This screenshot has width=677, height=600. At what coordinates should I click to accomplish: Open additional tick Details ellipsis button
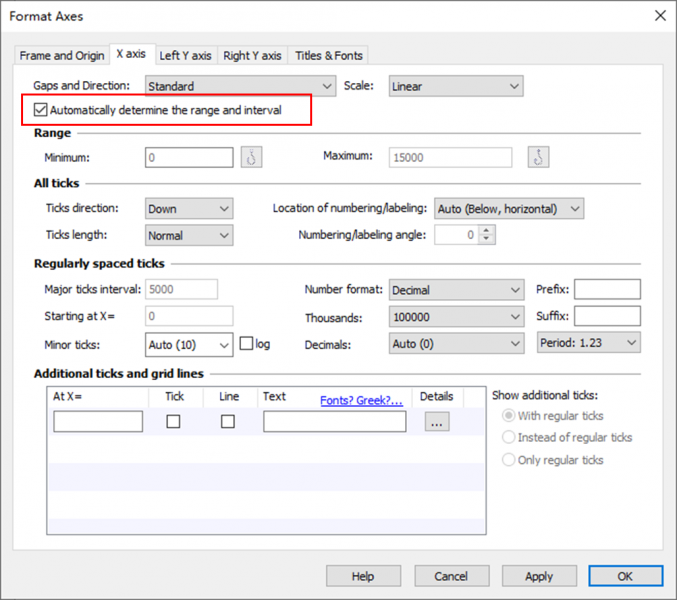(437, 422)
